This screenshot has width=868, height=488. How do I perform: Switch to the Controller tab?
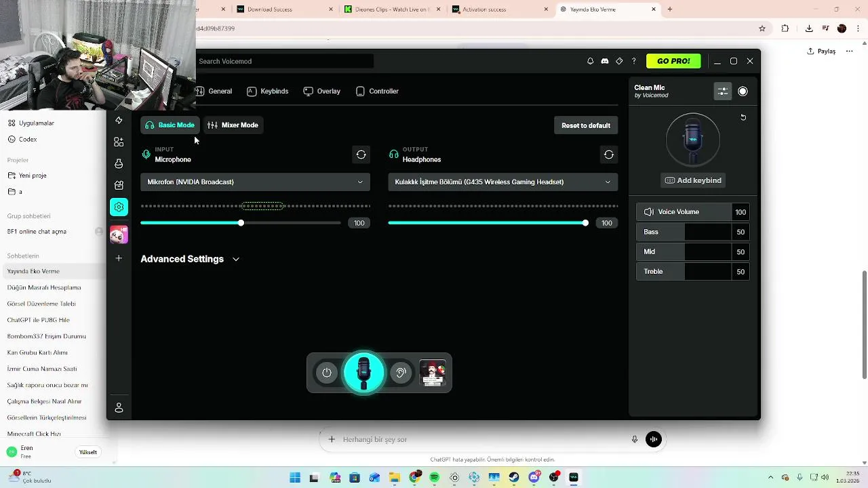click(x=377, y=91)
